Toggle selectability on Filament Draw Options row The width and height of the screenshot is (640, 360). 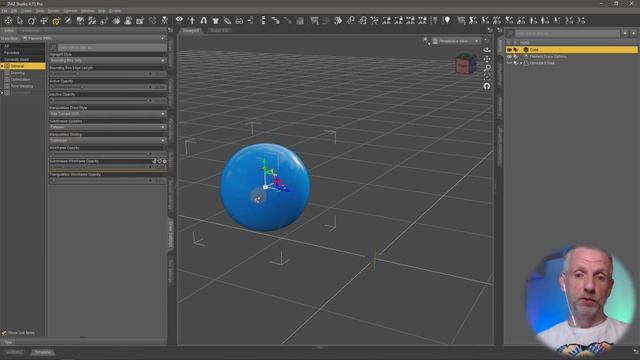pos(516,56)
